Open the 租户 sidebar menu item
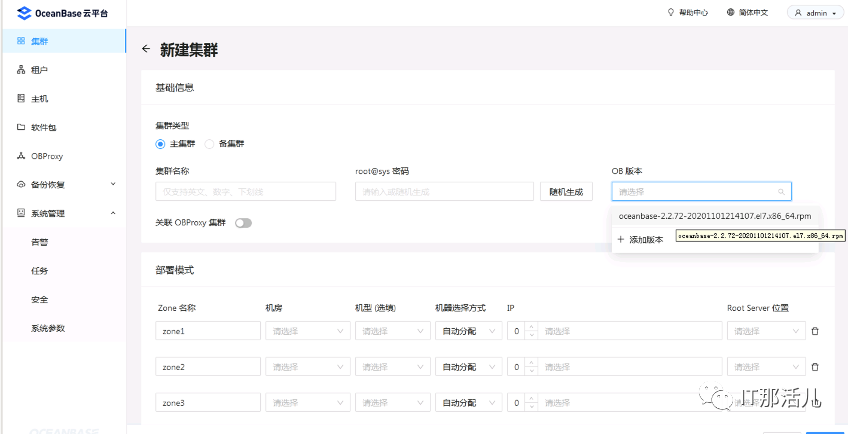Viewport: 849px width, 435px height. [x=63, y=70]
